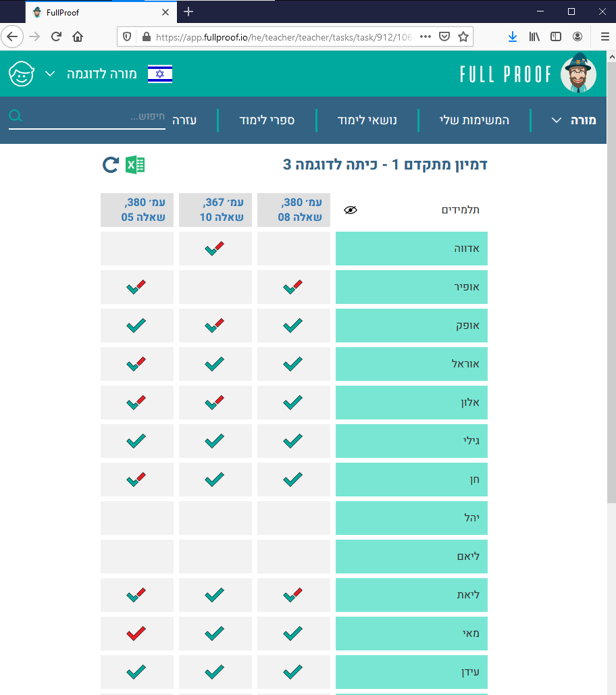Click the search magnifier icon
Image resolution: width=616 pixels, height=695 pixels.
pyautogui.click(x=16, y=117)
